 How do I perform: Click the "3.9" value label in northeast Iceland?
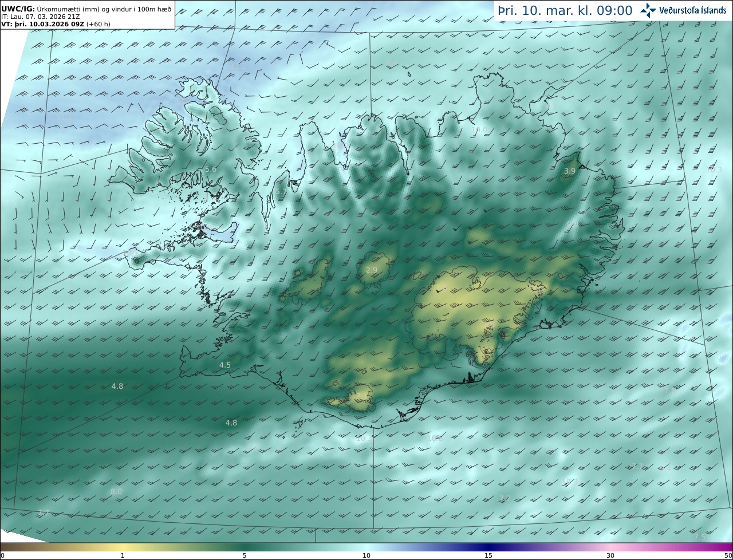pyautogui.click(x=570, y=171)
